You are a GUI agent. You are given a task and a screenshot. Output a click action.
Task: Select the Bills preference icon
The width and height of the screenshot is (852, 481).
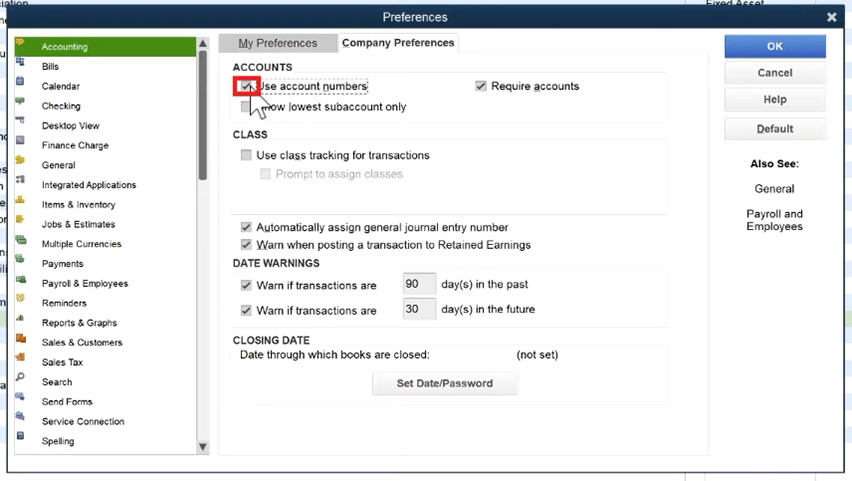click(x=20, y=62)
